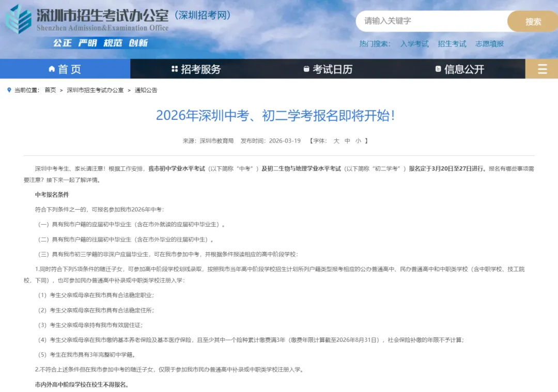Set article font size to 大
The height and width of the screenshot is (392, 558).
[x=337, y=140]
